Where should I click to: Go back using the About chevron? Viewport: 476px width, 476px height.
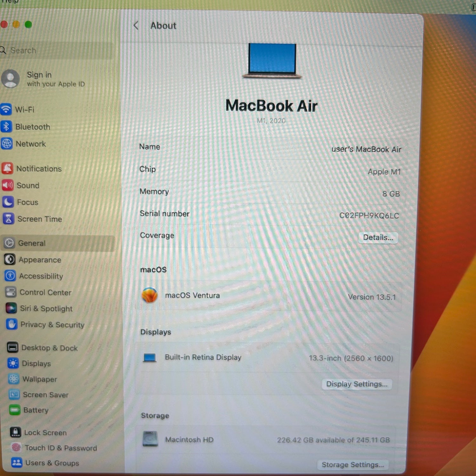click(x=136, y=25)
